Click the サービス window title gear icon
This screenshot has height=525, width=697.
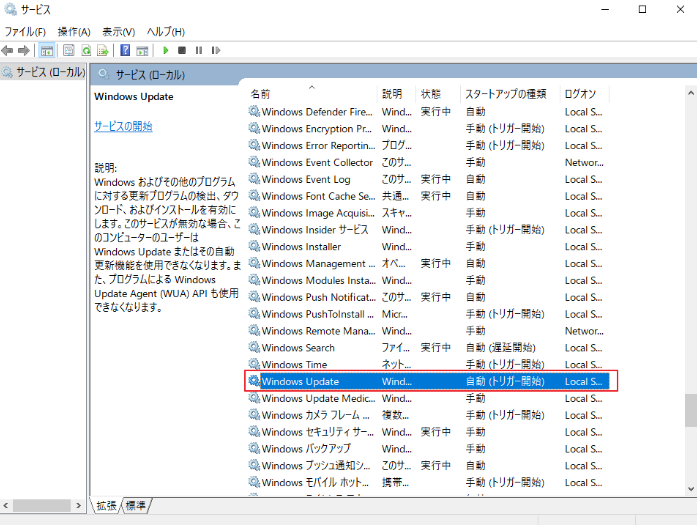tap(10, 9)
